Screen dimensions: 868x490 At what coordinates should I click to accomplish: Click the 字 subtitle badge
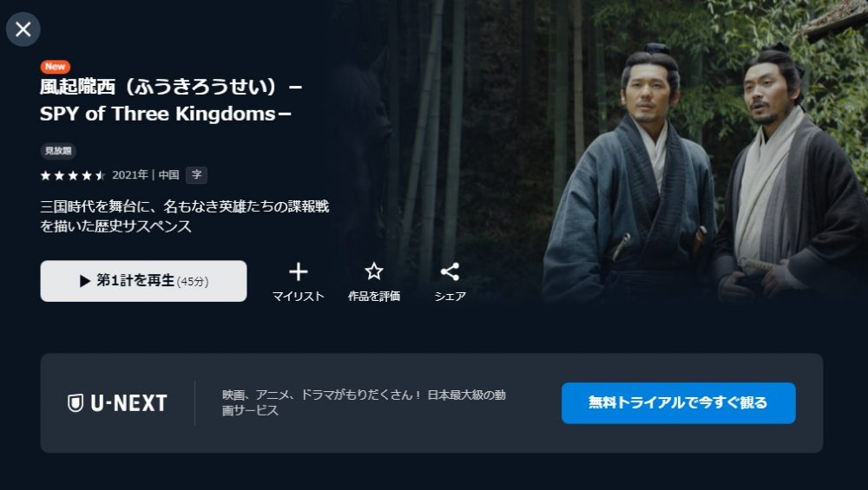click(196, 175)
